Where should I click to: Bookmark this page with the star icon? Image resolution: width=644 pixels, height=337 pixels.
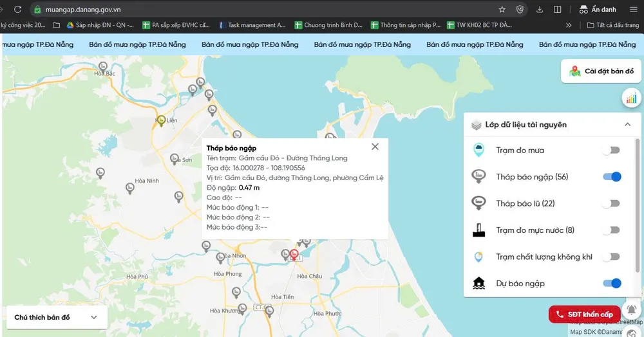click(x=502, y=10)
